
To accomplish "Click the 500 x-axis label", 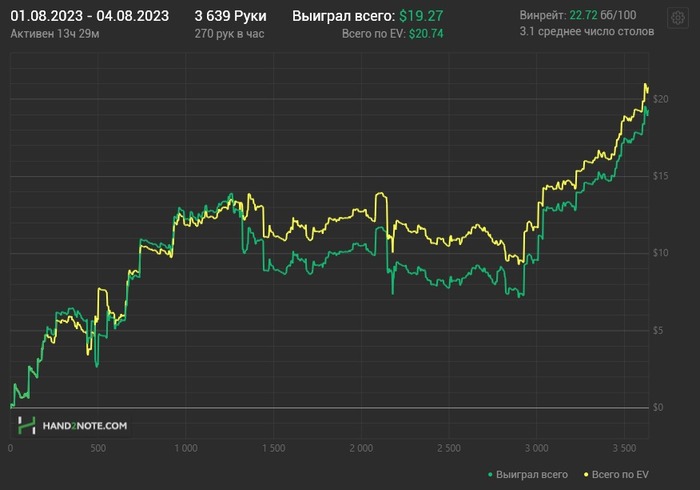I will click(98, 448).
